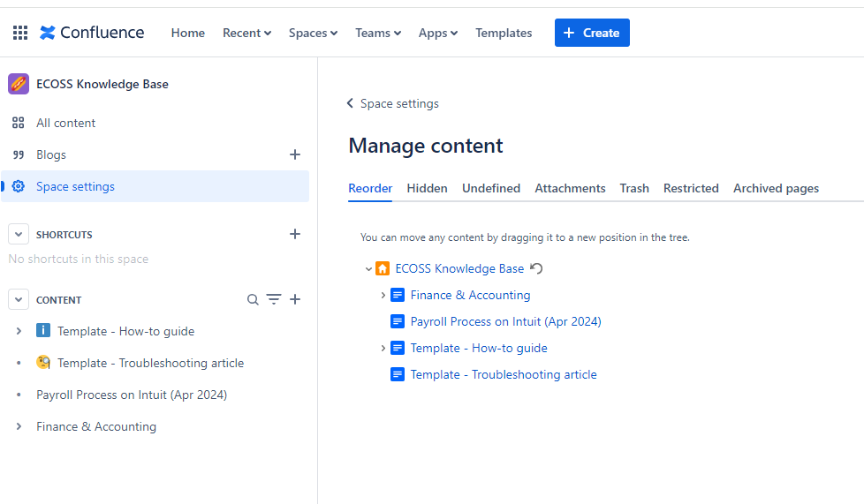The height and width of the screenshot is (504, 864).
Task: Open the app switcher grid icon
Action: point(20,33)
